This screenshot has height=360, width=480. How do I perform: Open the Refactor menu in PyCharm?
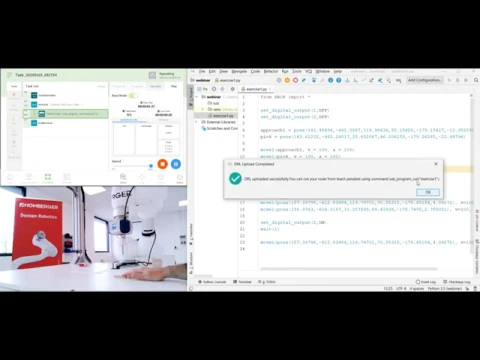pyautogui.click(x=271, y=71)
